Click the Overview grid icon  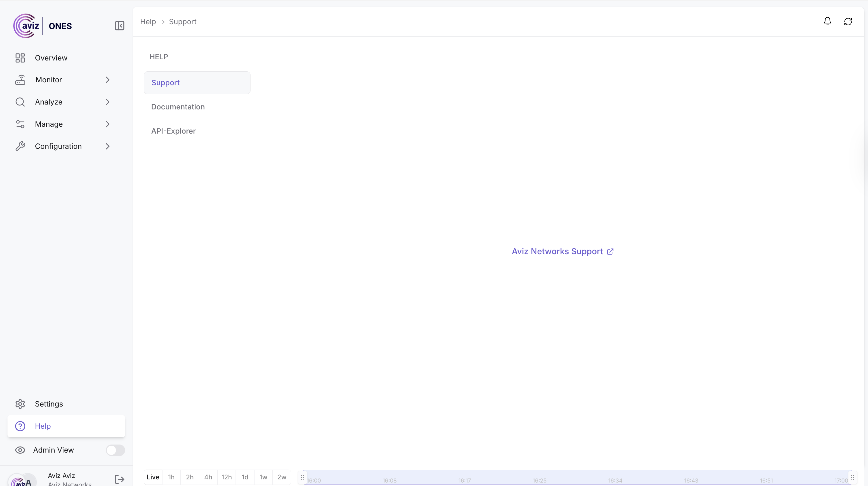tap(20, 58)
